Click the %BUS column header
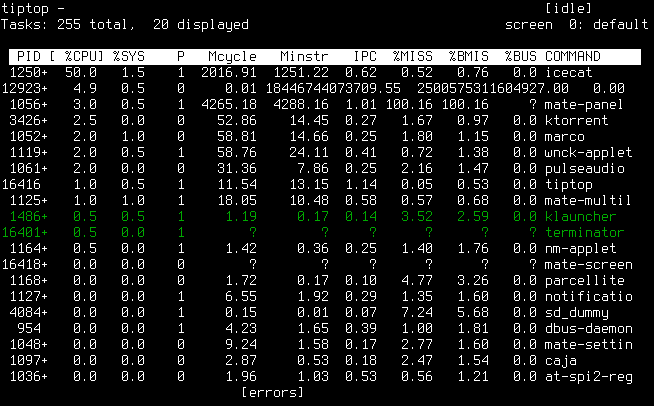The height and width of the screenshot is (406, 654). (x=521, y=56)
